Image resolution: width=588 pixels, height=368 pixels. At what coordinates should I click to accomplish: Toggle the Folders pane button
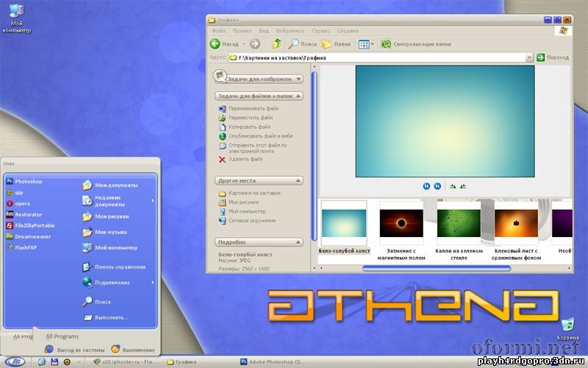[x=337, y=44]
